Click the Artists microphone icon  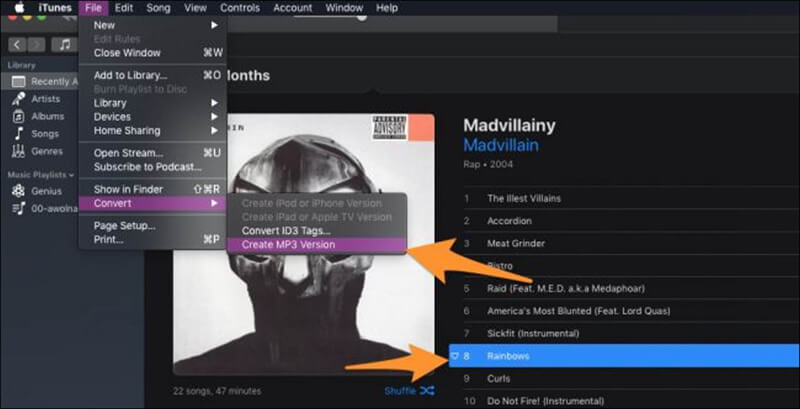[19, 98]
